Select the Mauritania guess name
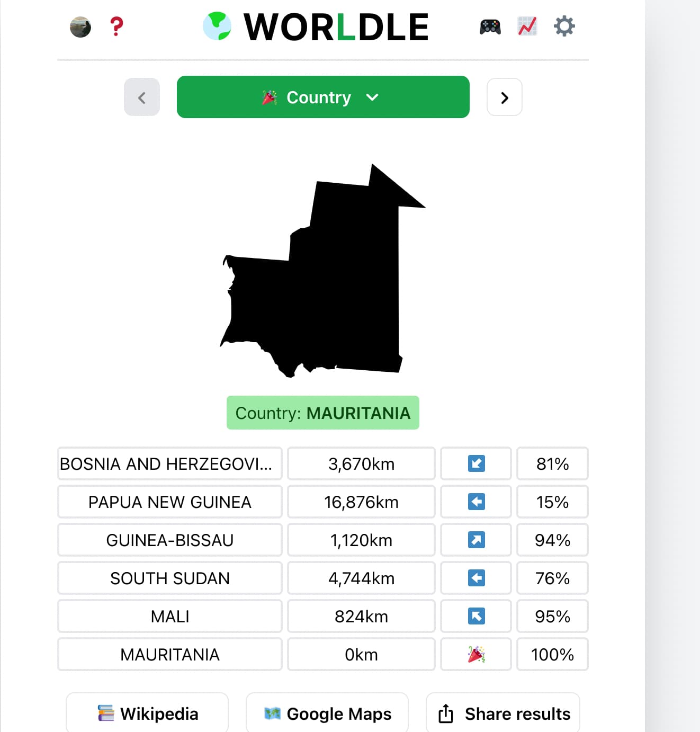 coord(170,655)
